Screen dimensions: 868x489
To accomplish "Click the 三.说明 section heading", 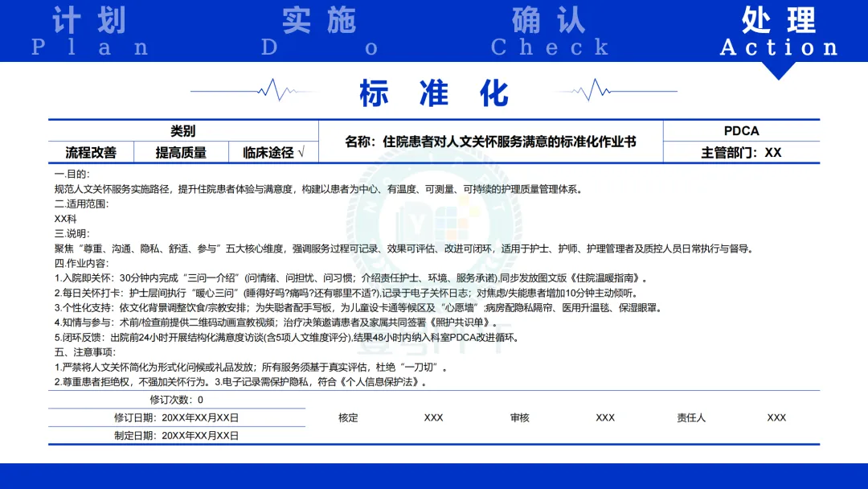I will pos(72,234).
